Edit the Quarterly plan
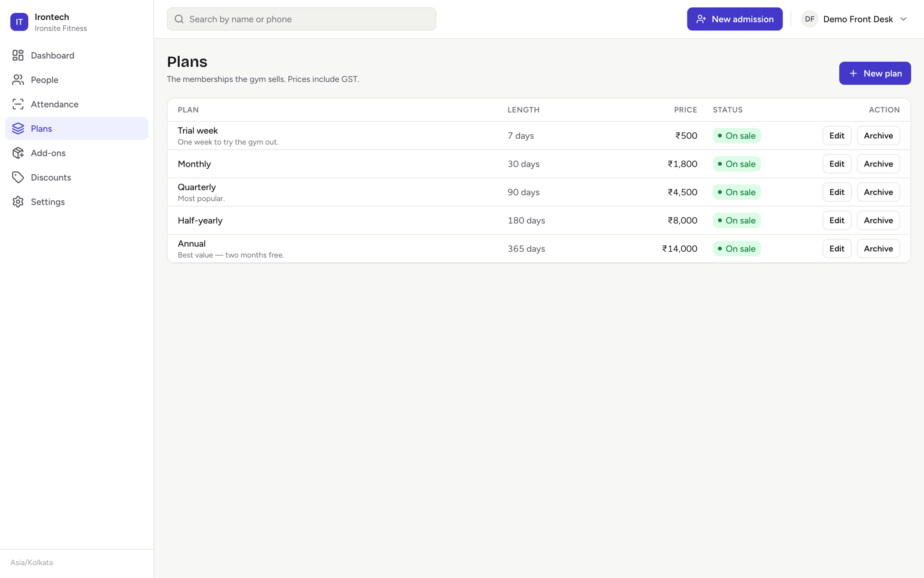The image size is (924, 578). click(x=837, y=192)
